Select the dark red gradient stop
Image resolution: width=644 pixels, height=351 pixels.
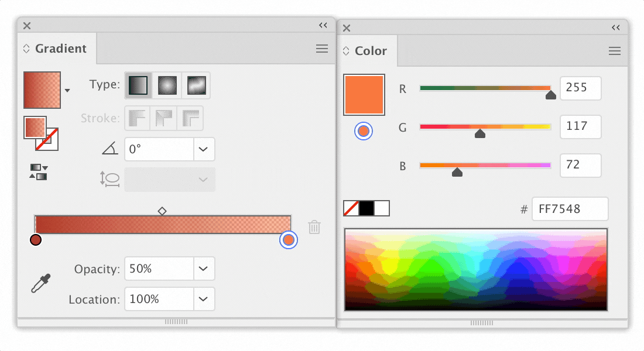tap(35, 240)
